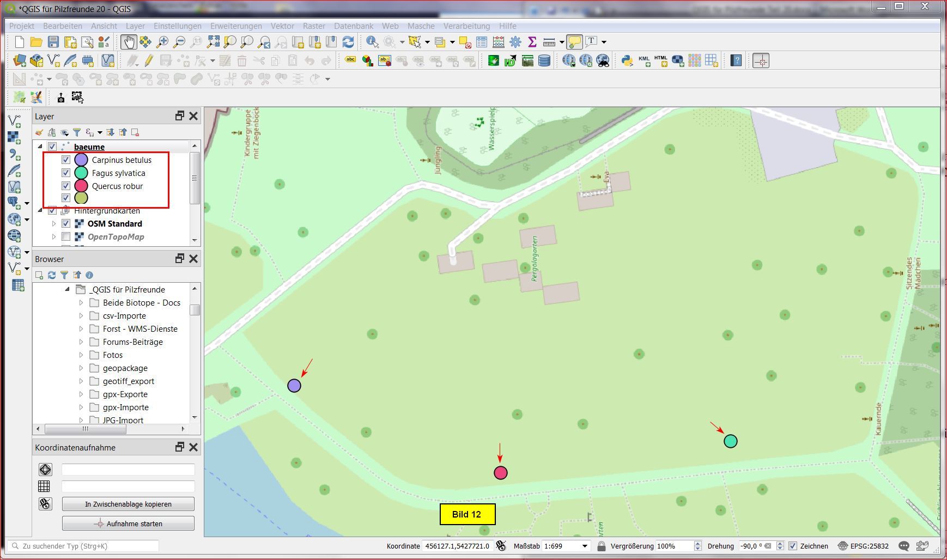Open the Field Calculator abacus icon
The image size is (947, 560).
click(x=498, y=42)
